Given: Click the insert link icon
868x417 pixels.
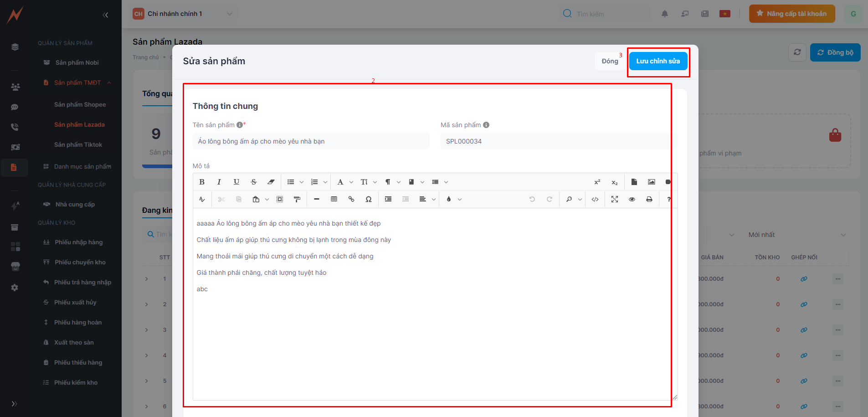Looking at the screenshot, I should pos(351,199).
